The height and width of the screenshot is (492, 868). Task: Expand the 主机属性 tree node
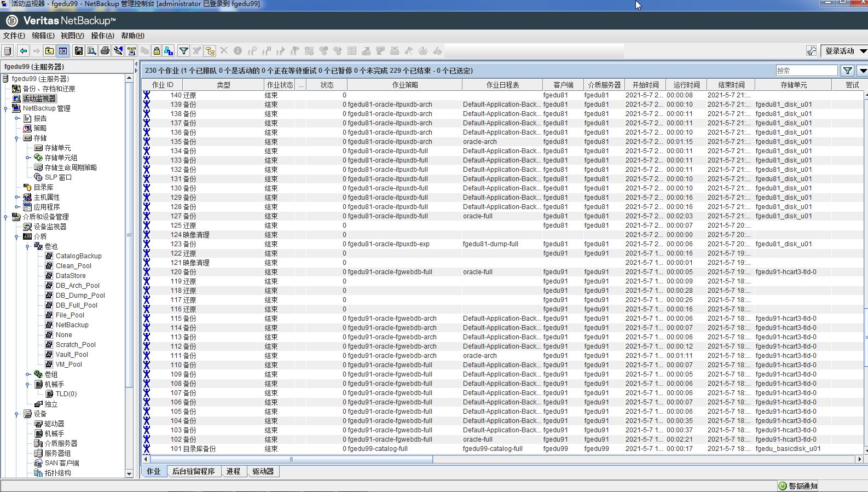[x=17, y=197]
